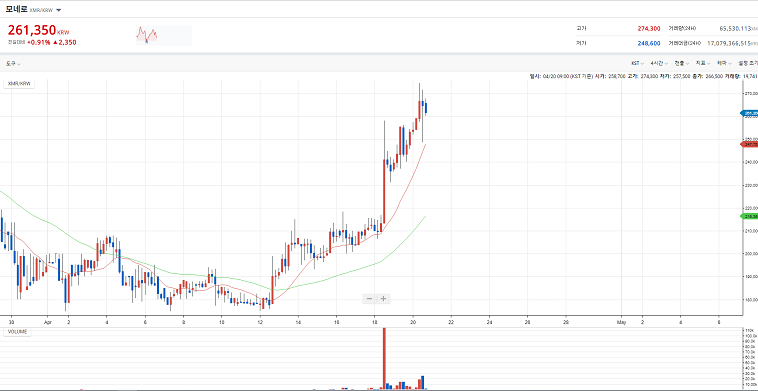
Task: Open the 4시간 interval dropdown
Action: pos(659,63)
